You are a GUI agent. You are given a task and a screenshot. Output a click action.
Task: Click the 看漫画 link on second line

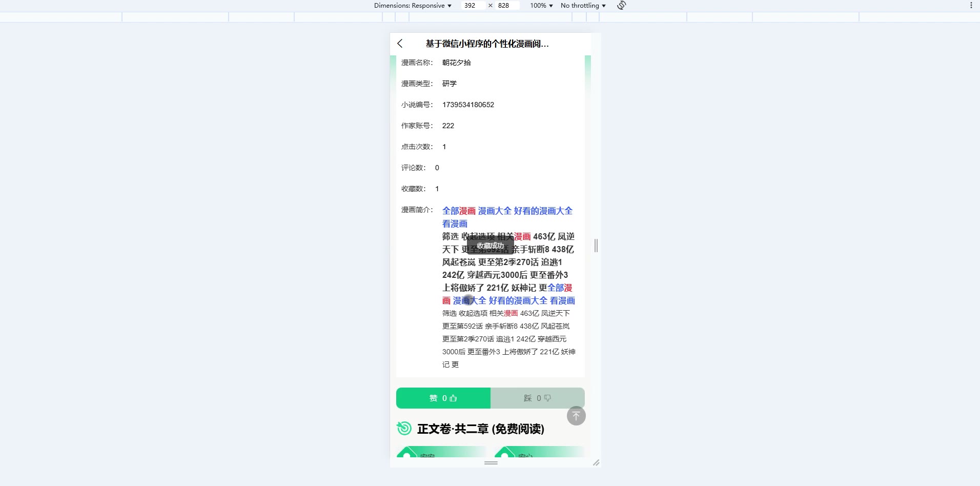tap(455, 224)
